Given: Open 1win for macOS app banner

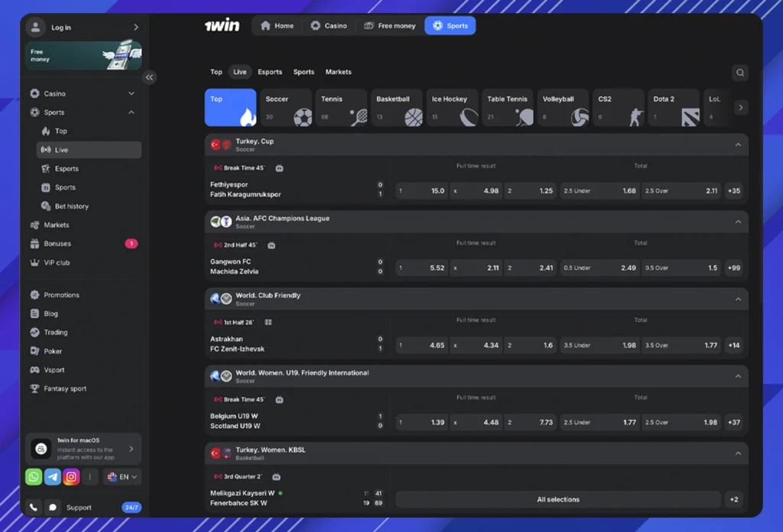Looking at the screenshot, I should pos(83,449).
